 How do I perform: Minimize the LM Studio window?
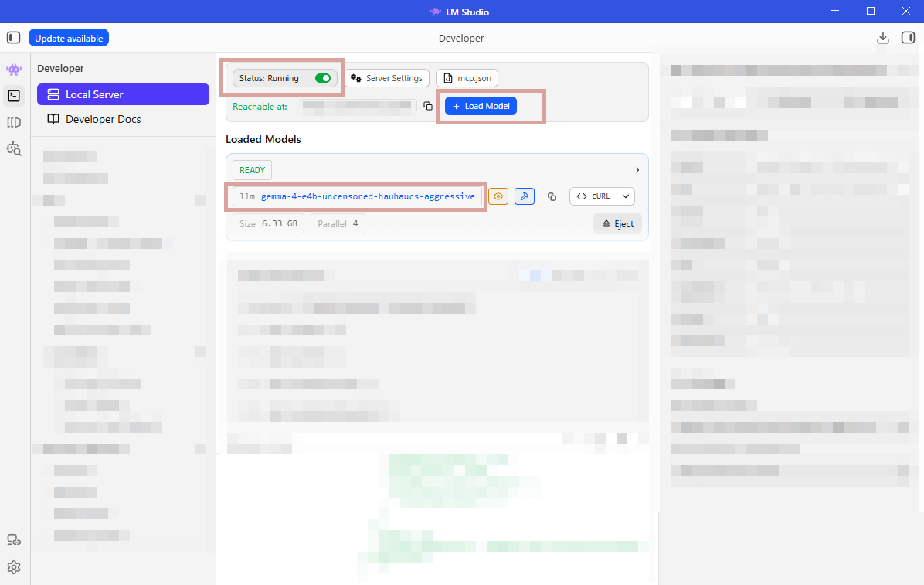click(835, 11)
